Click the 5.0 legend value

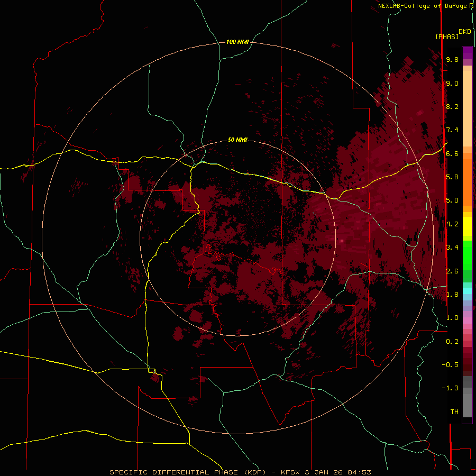click(x=452, y=200)
